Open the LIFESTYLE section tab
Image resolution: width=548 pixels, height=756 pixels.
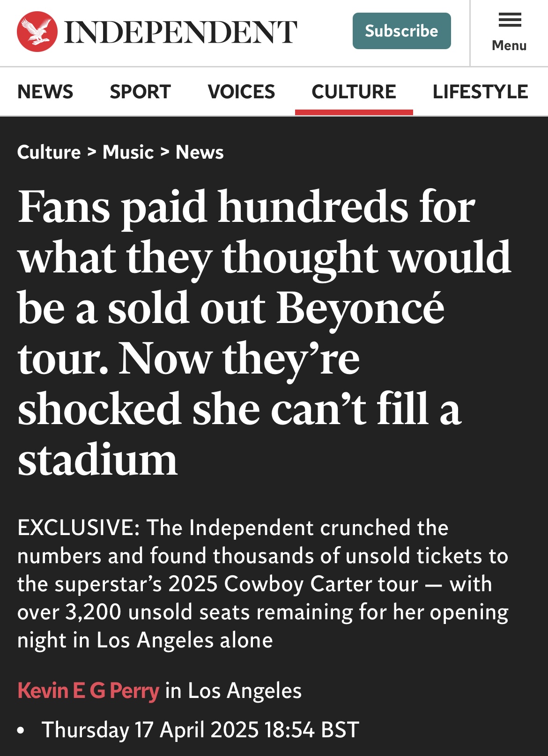coord(480,92)
